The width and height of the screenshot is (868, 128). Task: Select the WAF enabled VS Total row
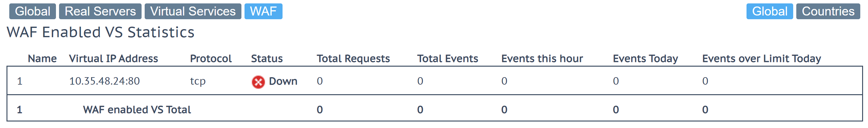coord(435,109)
